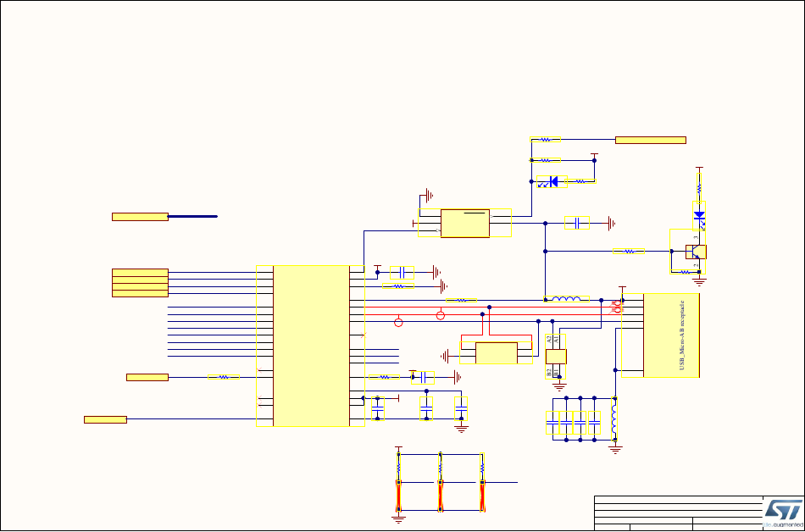The image size is (805, 532).
Task: Click the lowest port label on far left
Action: pyautogui.click(x=105, y=419)
